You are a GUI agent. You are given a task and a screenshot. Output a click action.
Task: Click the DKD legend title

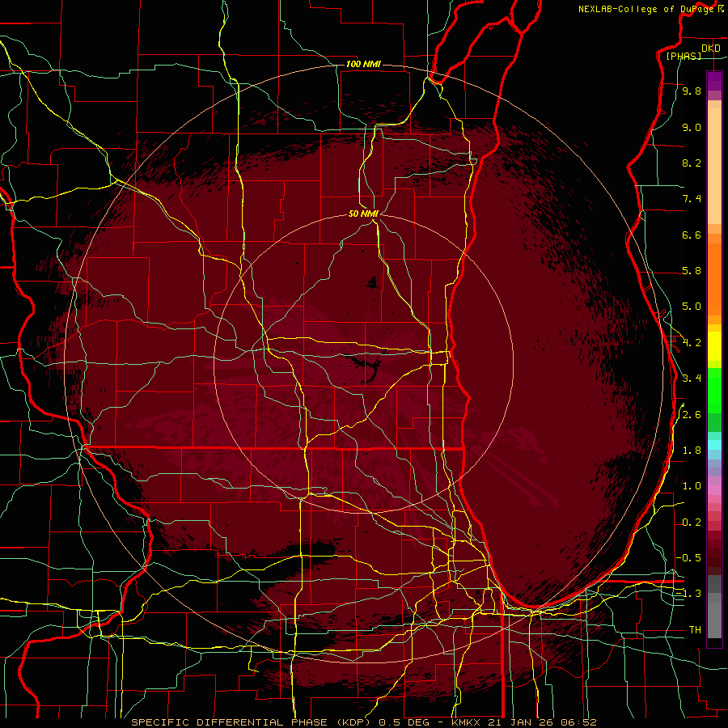711,49
